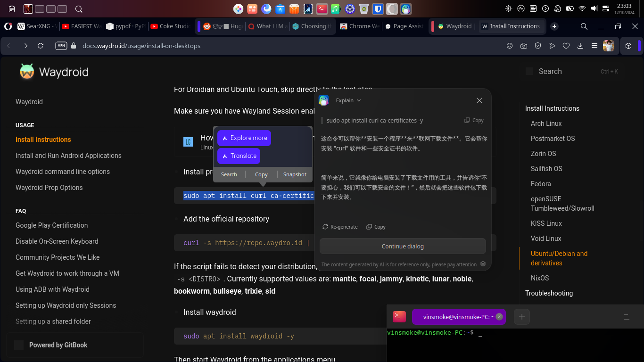Jump to Arch Linux section in the outline
Viewport: 644px width, 362px height.
pos(546,123)
